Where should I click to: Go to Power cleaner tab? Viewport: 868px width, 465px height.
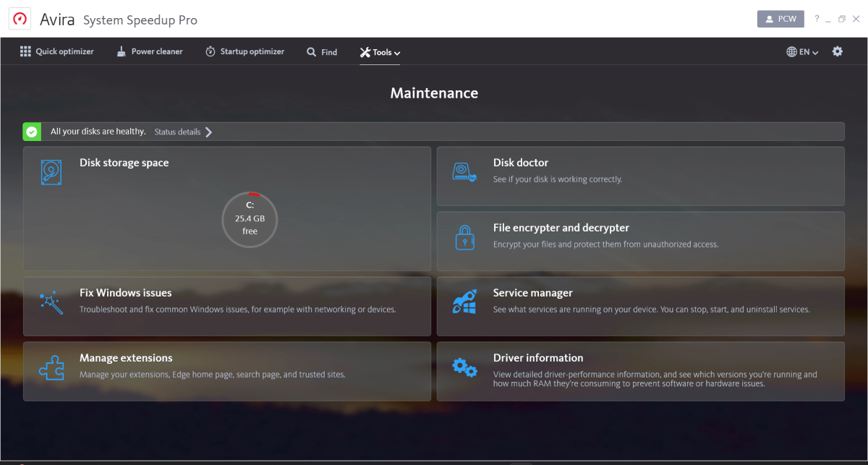point(150,51)
